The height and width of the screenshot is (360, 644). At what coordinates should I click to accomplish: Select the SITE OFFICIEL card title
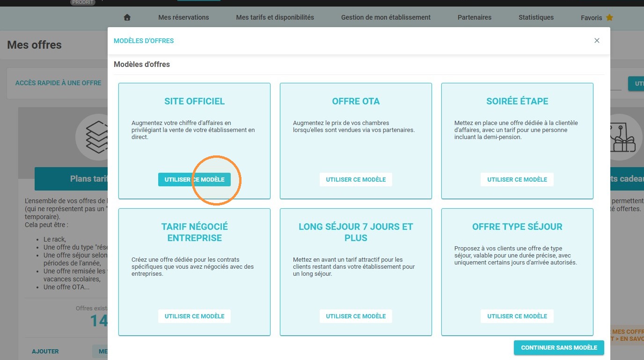point(194,101)
